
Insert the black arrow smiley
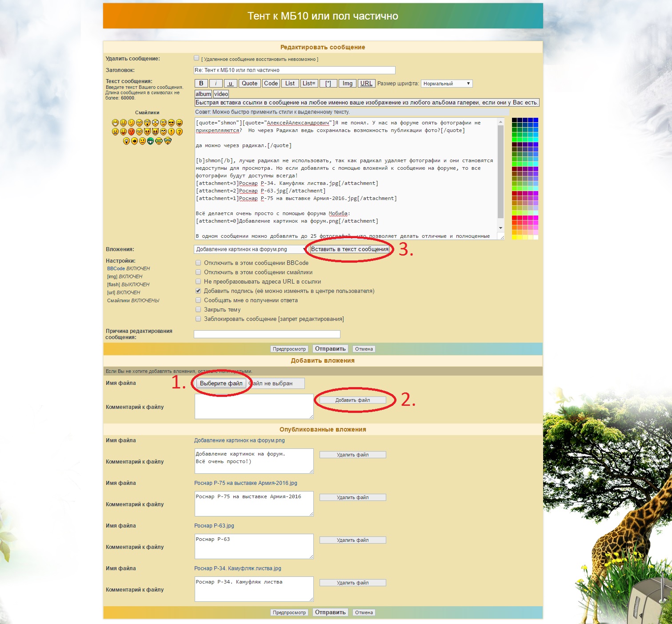click(x=134, y=141)
